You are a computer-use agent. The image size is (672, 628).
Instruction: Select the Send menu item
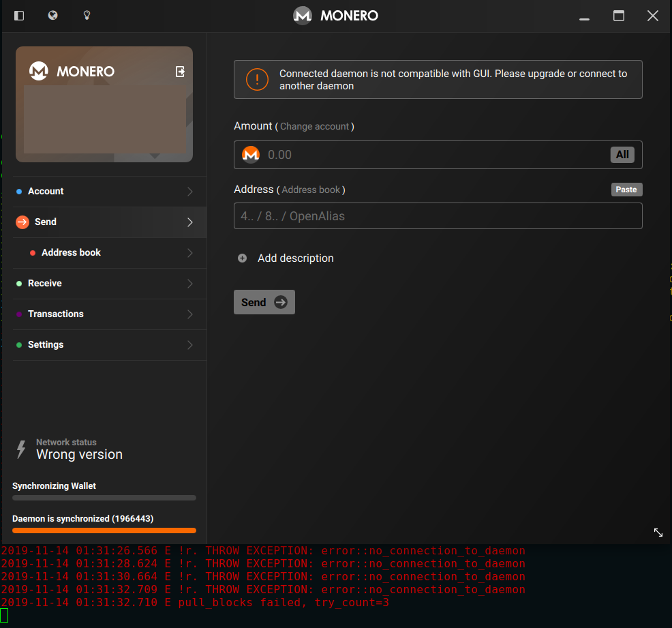(x=110, y=222)
